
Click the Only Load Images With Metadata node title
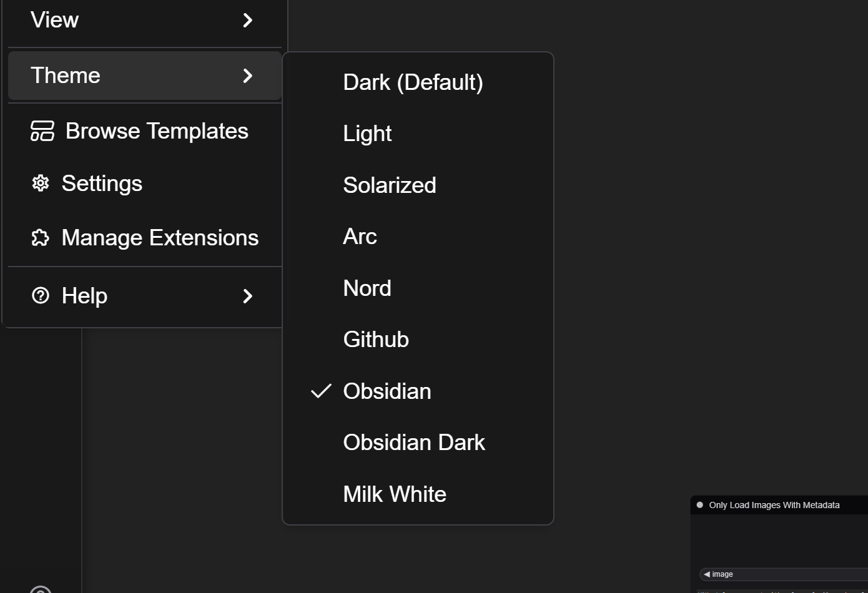point(774,505)
